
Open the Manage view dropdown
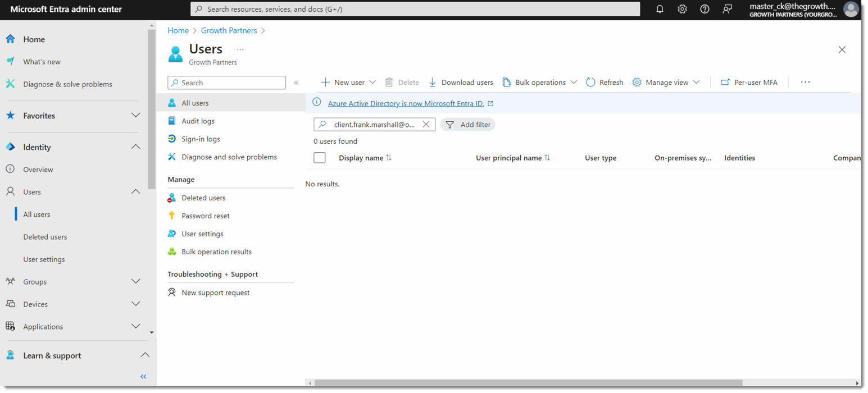pyautogui.click(x=666, y=83)
